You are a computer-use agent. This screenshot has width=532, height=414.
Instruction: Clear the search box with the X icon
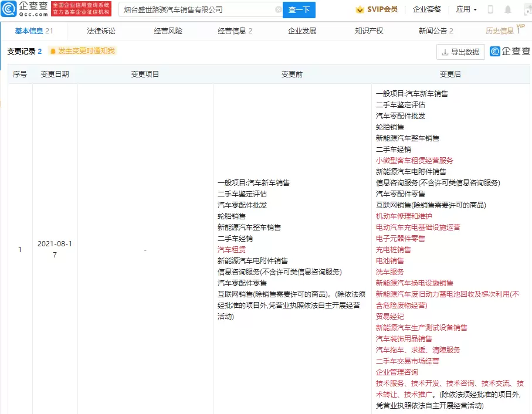coord(278,9)
